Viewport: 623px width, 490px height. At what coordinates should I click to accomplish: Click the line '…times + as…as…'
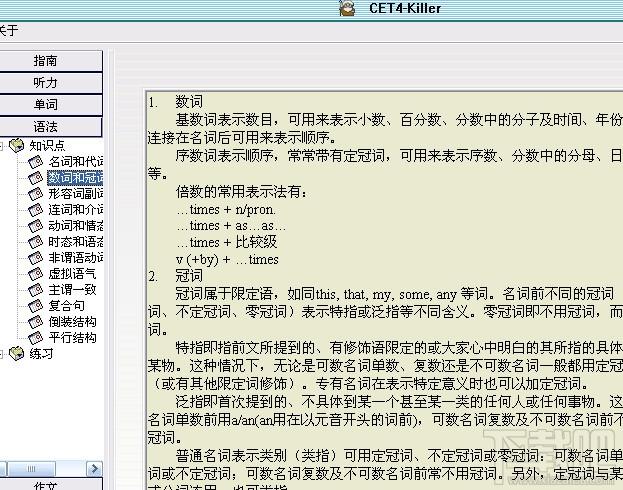pos(231,226)
